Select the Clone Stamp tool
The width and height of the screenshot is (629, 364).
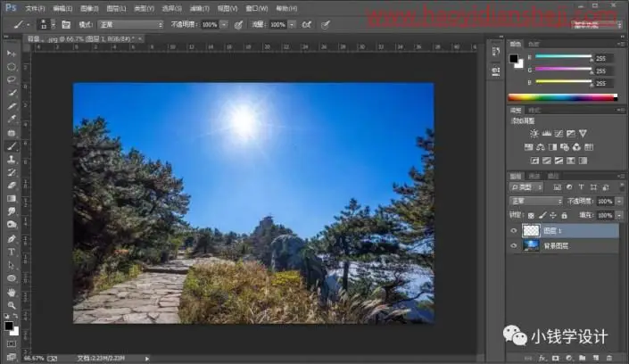pyautogui.click(x=12, y=160)
